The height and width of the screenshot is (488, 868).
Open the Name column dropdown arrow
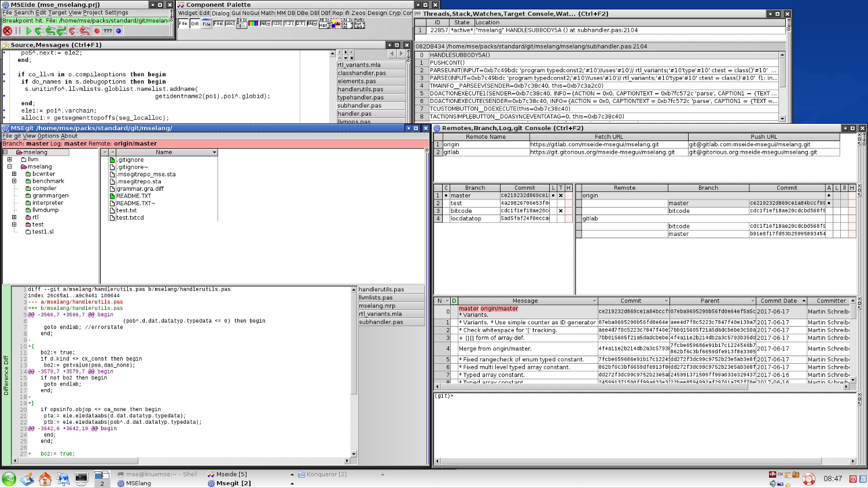coord(214,153)
